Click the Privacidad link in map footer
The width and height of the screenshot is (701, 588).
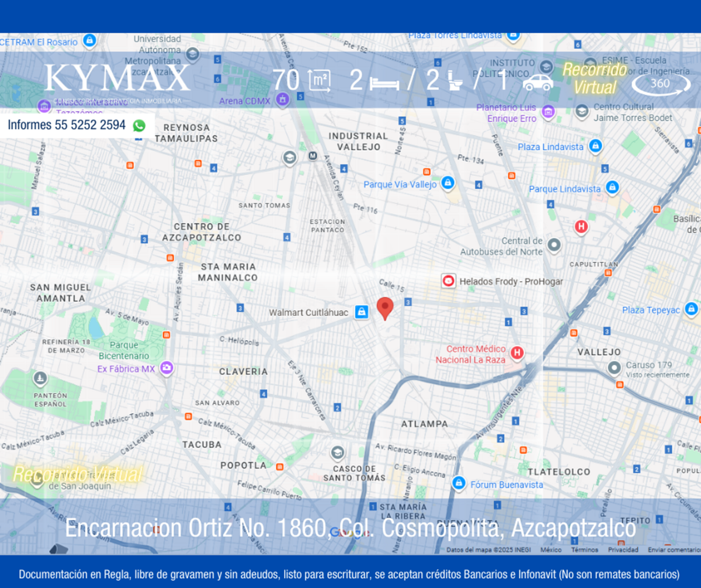tap(623, 549)
